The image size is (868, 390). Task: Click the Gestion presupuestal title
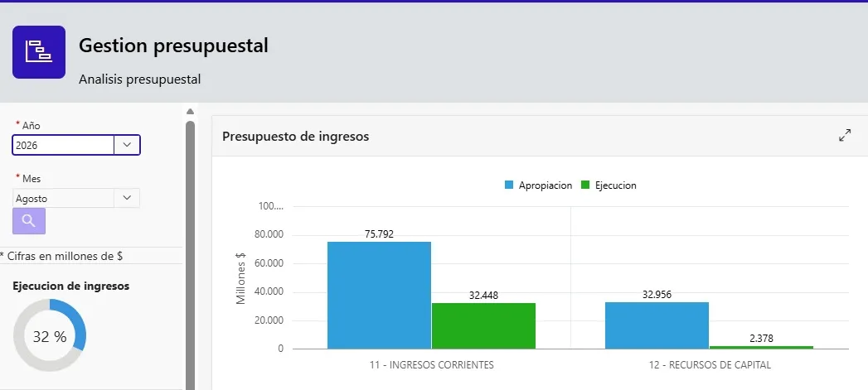click(173, 46)
